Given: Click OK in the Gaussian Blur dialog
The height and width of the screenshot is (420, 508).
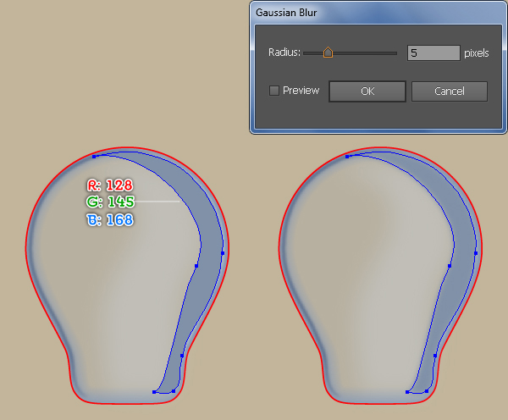Looking at the screenshot, I should [x=367, y=91].
